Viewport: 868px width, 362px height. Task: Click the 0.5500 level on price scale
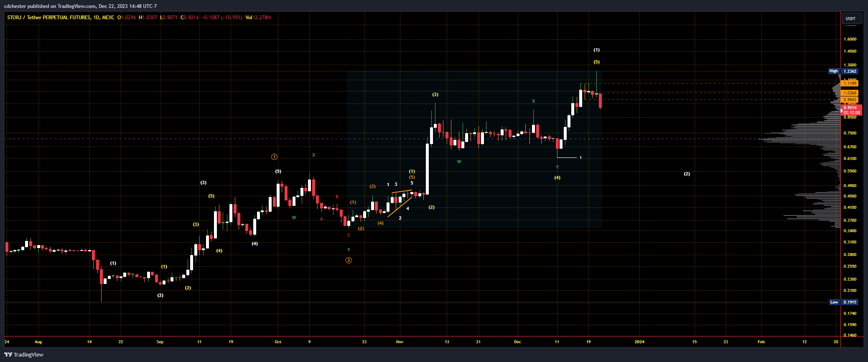(x=850, y=171)
